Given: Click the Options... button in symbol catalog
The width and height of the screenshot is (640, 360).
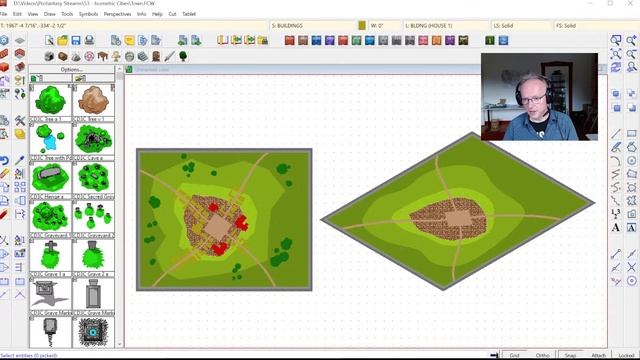Looking at the screenshot, I should [72, 69].
